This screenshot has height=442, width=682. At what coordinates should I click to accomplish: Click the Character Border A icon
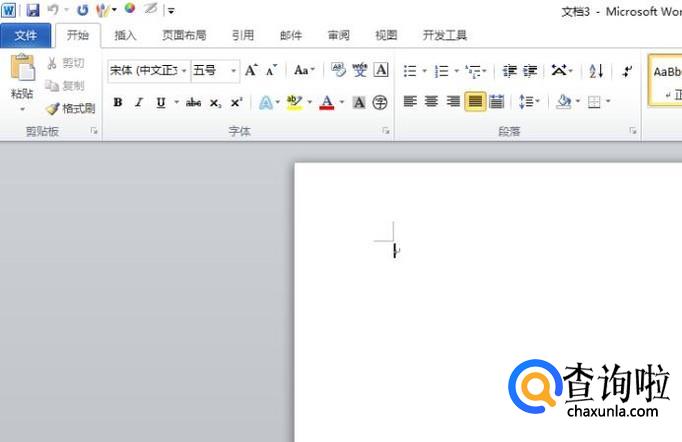click(x=381, y=70)
